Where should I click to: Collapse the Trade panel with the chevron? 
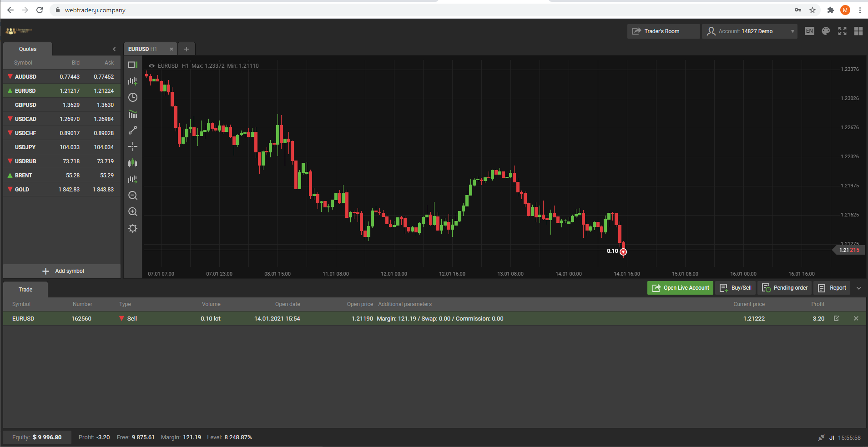click(x=859, y=288)
